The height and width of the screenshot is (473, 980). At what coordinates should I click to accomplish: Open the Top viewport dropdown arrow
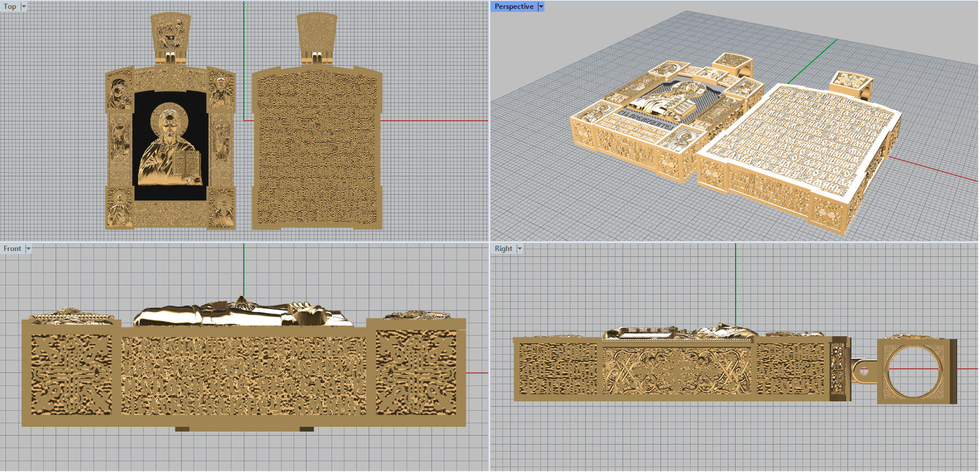(x=24, y=7)
